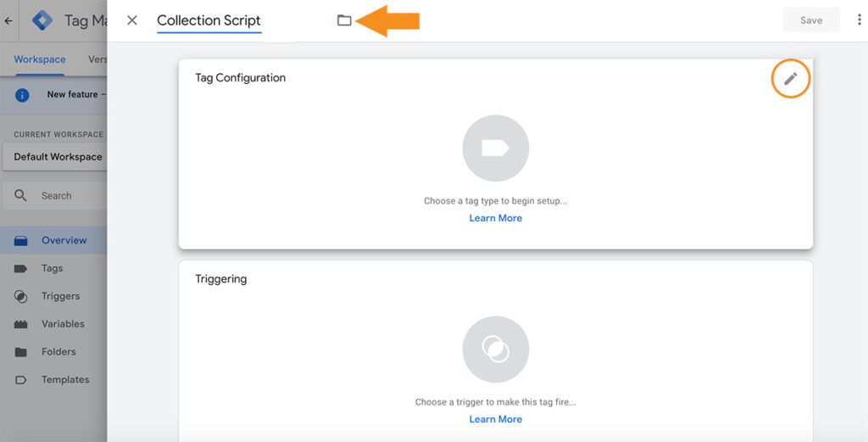Open Learn More link under Tag Configuration
The height and width of the screenshot is (442, 868).
click(x=495, y=218)
